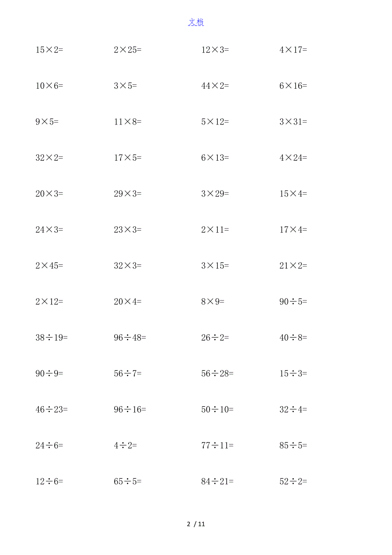The image size is (392, 555).
Task: Select the equation 2×25=
Action: coord(127,50)
